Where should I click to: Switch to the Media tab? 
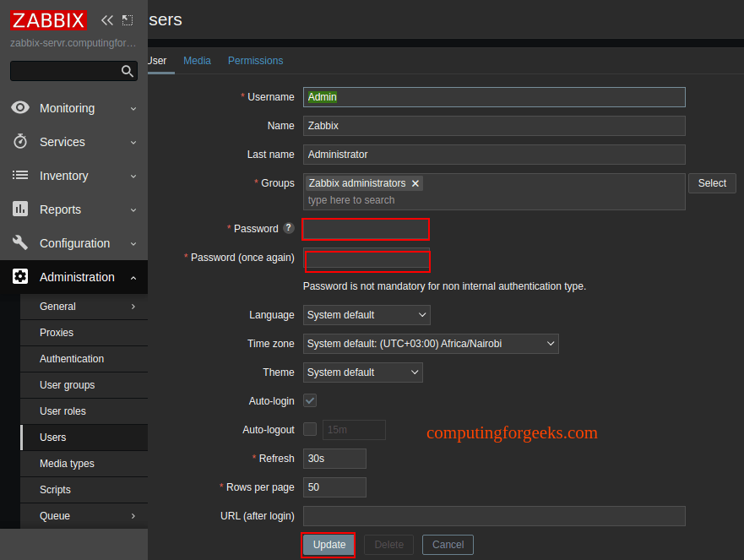[197, 61]
